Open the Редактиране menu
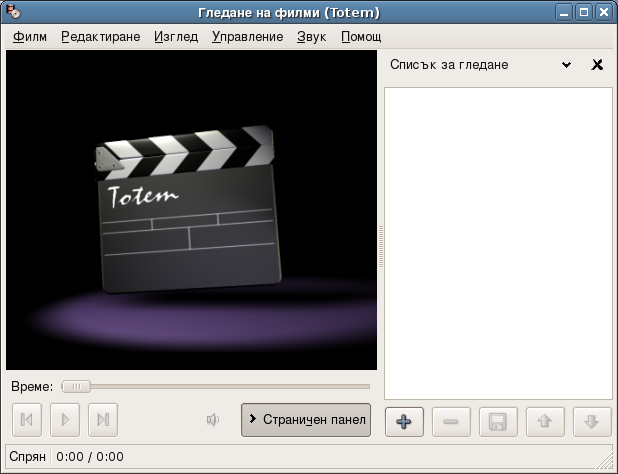This screenshot has width=618, height=474. click(x=100, y=37)
